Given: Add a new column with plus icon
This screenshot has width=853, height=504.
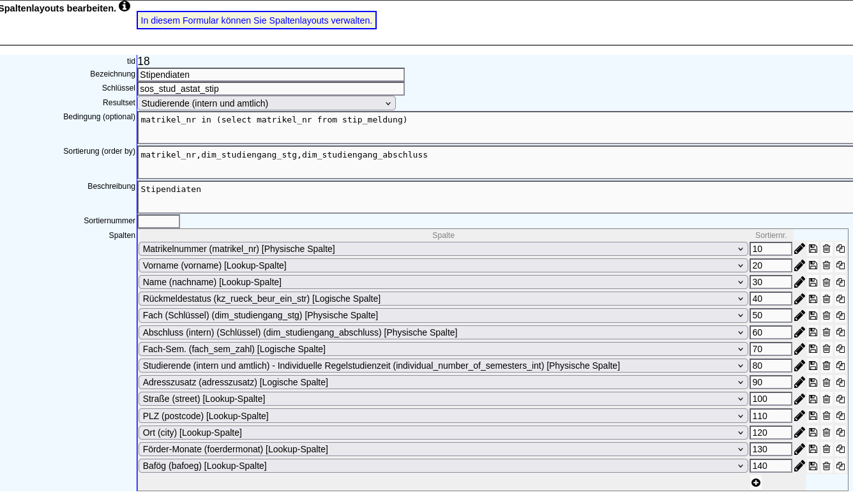Looking at the screenshot, I should coord(756,482).
